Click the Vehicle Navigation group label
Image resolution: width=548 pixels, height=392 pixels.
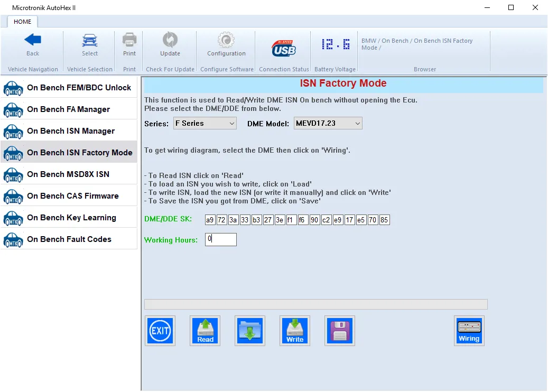pyautogui.click(x=33, y=69)
